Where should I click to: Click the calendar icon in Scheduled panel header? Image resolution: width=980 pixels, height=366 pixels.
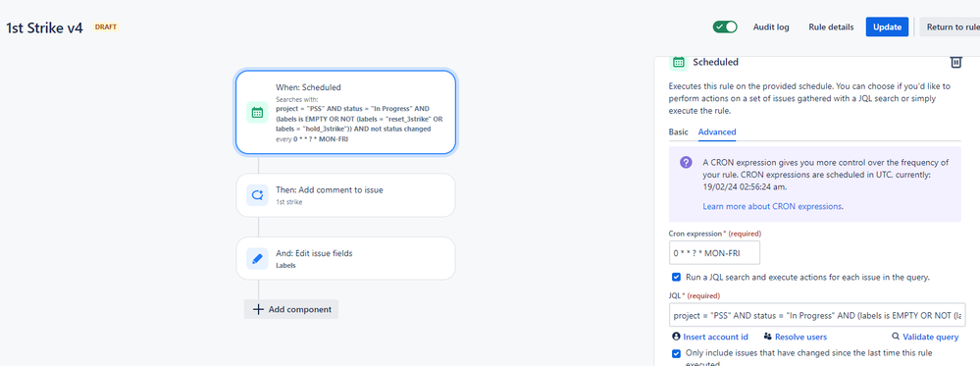pos(678,62)
